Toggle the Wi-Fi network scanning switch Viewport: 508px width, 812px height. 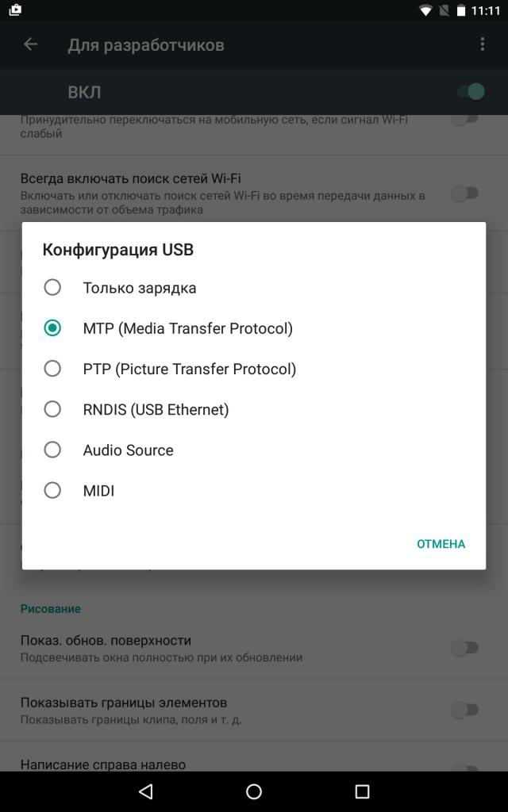tap(465, 193)
